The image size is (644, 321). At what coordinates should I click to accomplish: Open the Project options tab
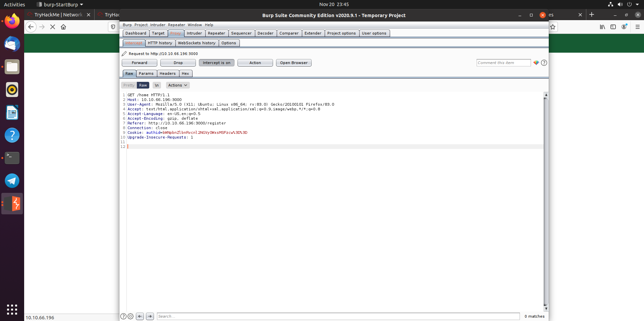click(x=341, y=33)
